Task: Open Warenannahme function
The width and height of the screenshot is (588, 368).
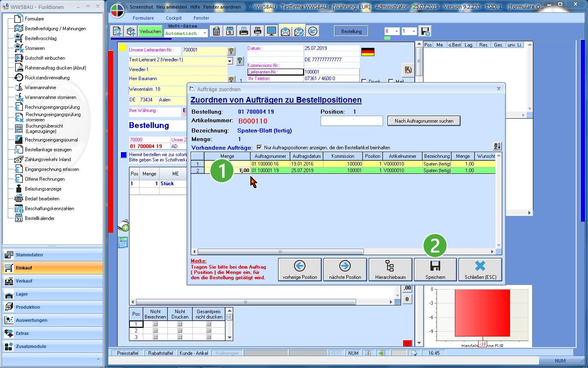Action: point(40,88)
